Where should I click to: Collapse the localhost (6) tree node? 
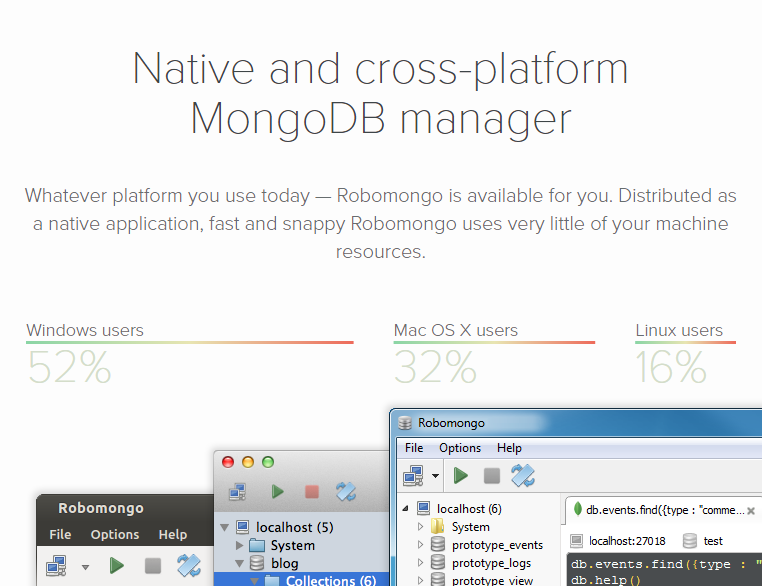[406, 508]
